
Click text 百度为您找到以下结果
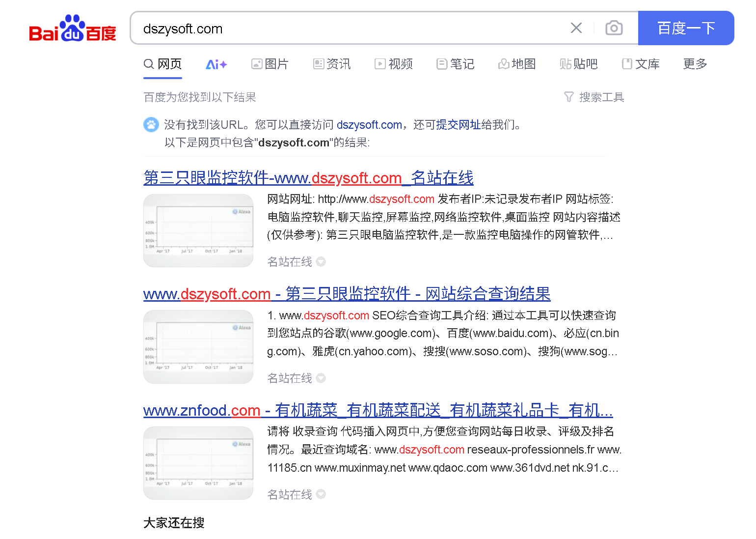[200, 97]
